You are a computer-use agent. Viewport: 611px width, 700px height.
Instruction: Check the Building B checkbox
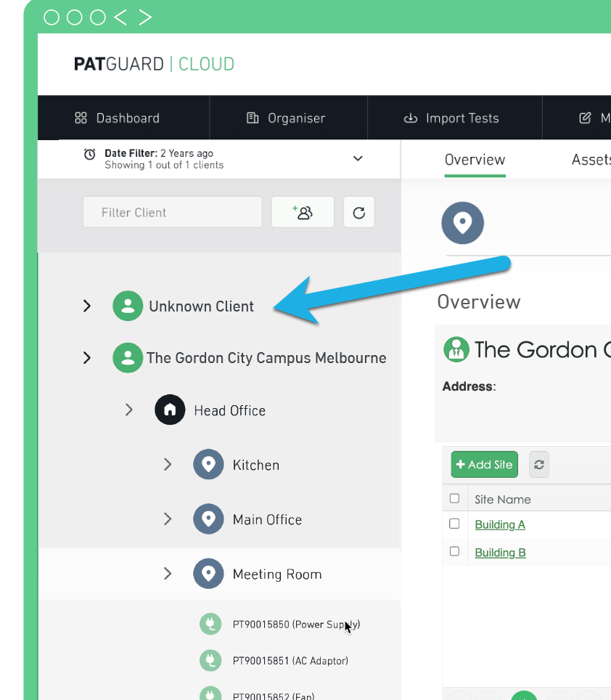pos(454,551)
